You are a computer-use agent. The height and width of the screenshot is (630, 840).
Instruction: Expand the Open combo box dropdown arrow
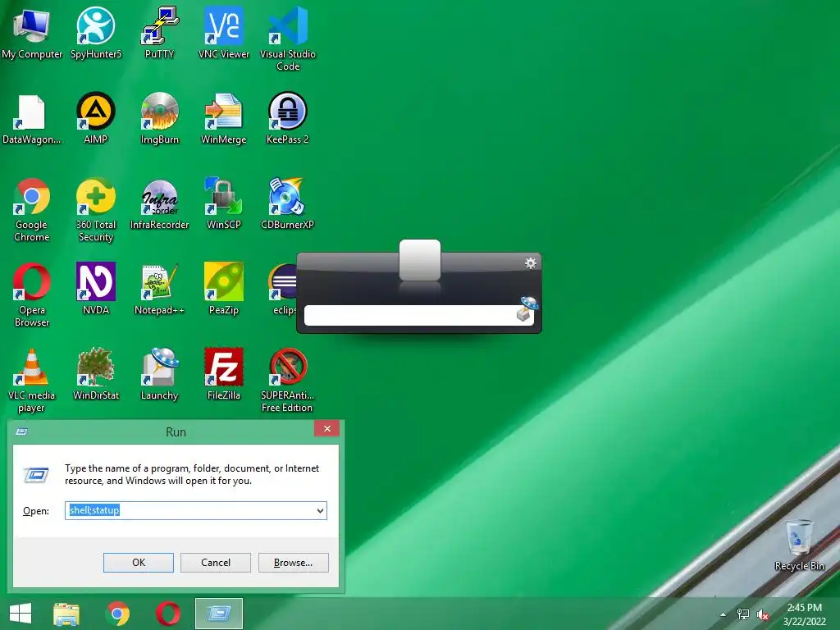320,510
